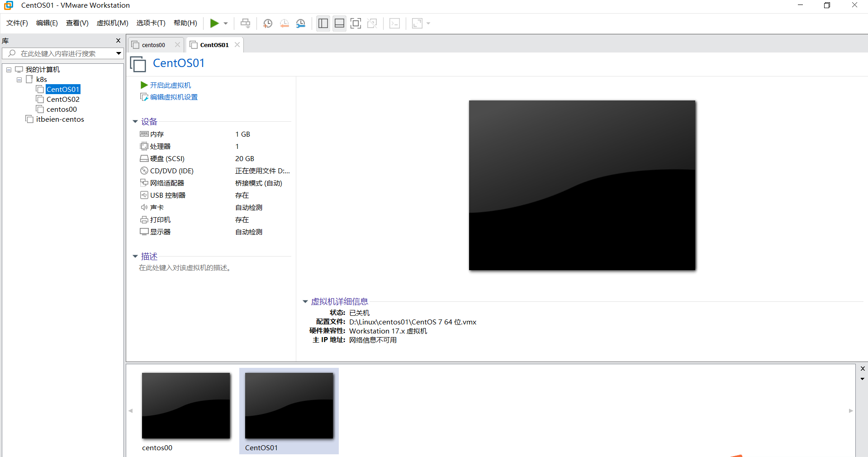Collapse the 虚拟机详细信息 section
This screenshot has width=868, height=457.
[305, 302]
